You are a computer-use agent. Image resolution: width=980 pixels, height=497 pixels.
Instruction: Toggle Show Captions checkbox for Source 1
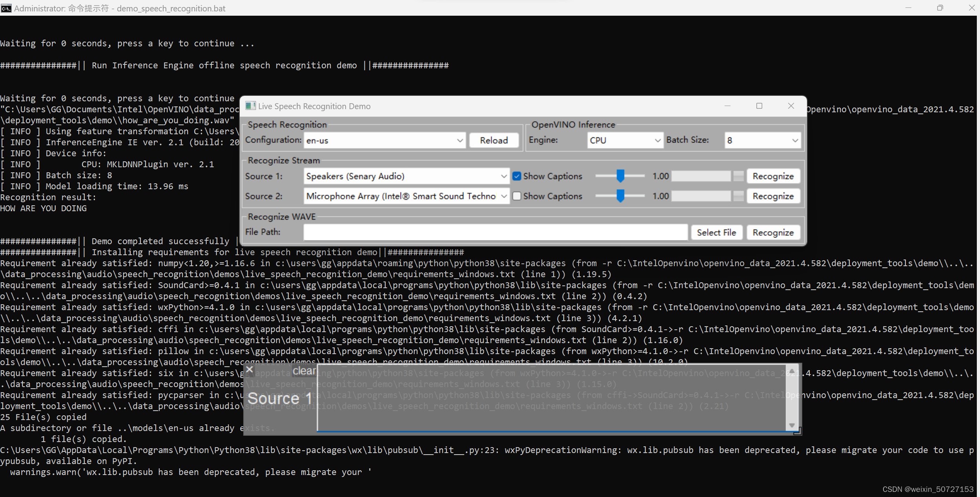(x=516, y=176)
